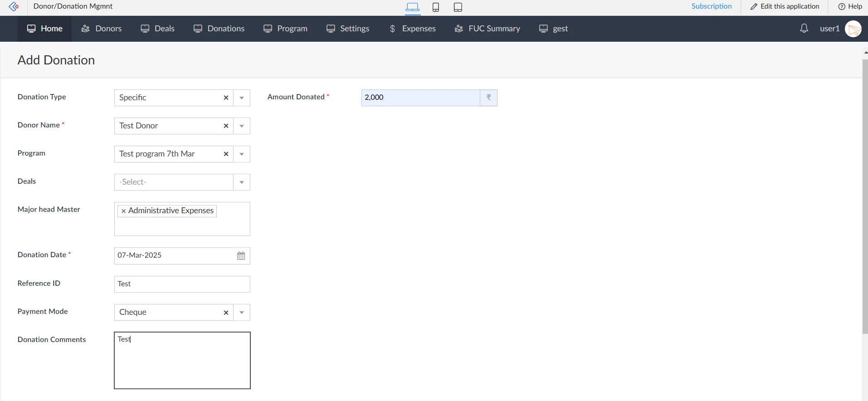Switch to mobile phone preview mode
The height and width of the screenshot is (401, 868).
(435, 7)
